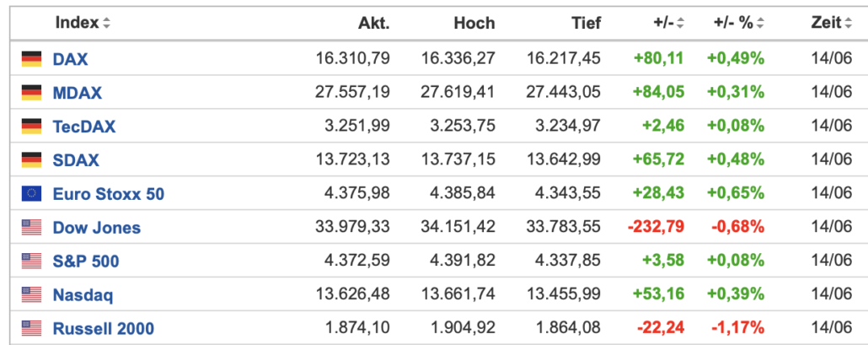Screen dimensions: 868x345
Task: Click the US flag beside S&P 500
Action: (x=31, y=261)
